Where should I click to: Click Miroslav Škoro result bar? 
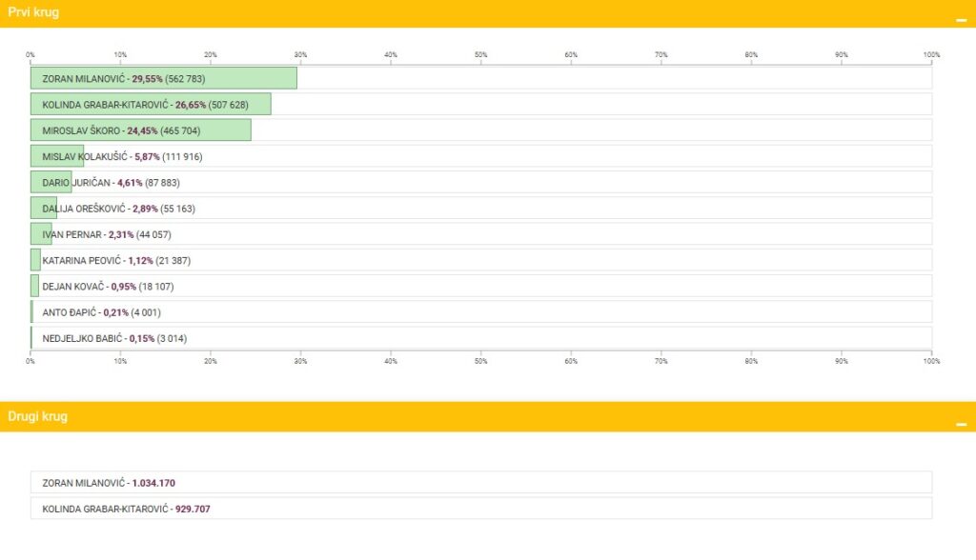coord(140,130)
